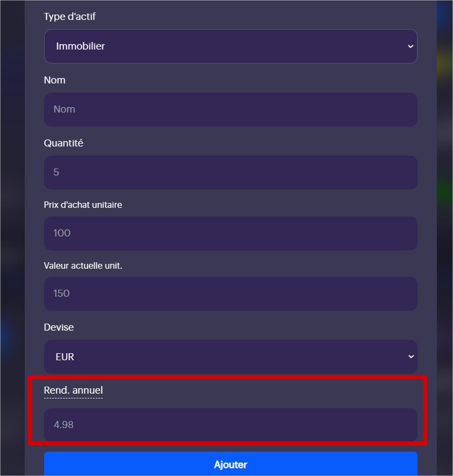
Task: Focus the Nom text field
Action: 230,110
